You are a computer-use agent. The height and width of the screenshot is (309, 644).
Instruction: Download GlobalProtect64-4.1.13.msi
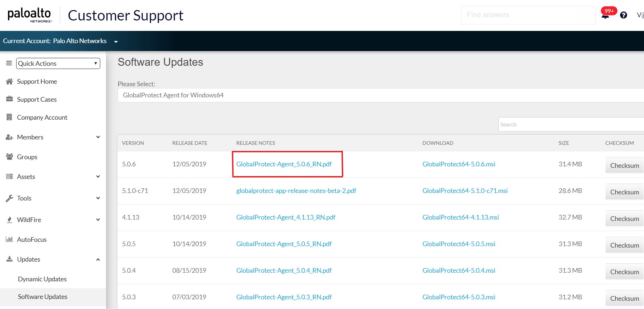point(461,217)
